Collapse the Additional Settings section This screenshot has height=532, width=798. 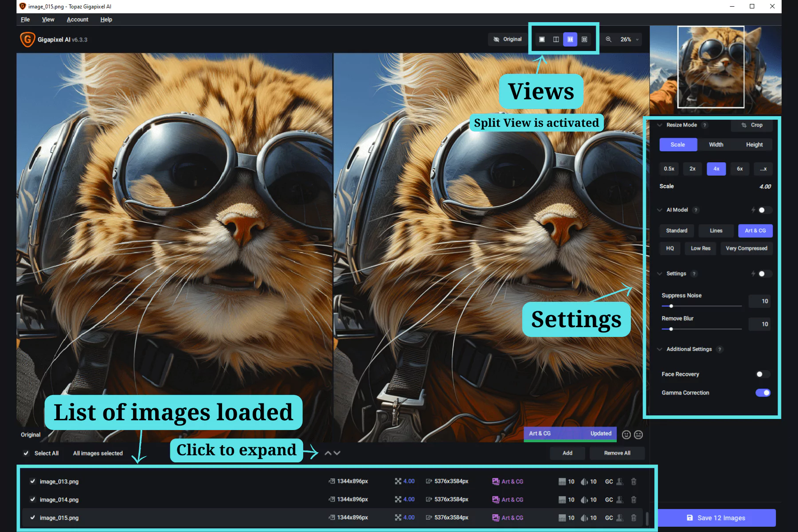coord(660,349)
